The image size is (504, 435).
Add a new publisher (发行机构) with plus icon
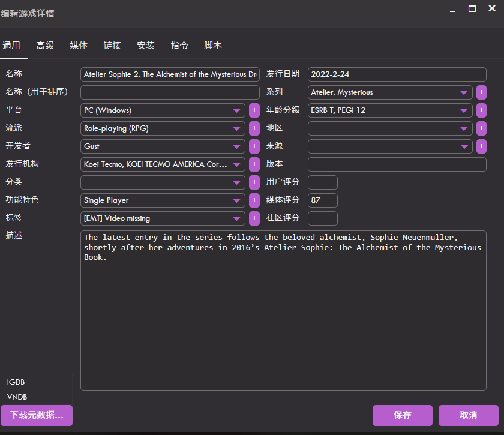(254, 164)
